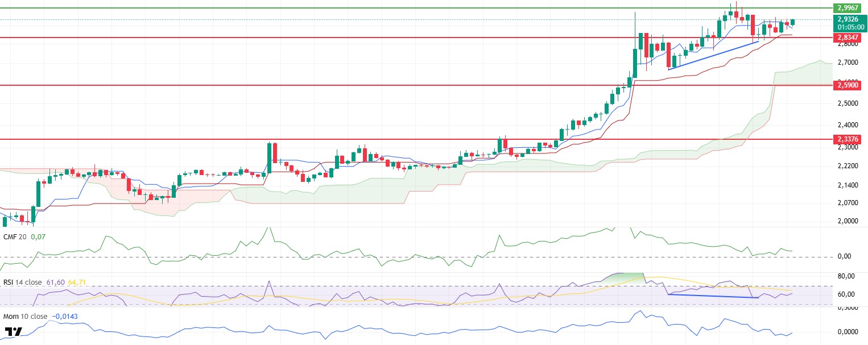Click the Momentum value -0,0143

64,315
